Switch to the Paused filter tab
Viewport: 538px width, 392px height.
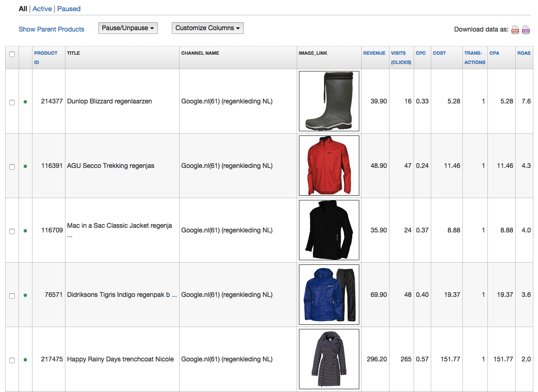coord(69,9)
